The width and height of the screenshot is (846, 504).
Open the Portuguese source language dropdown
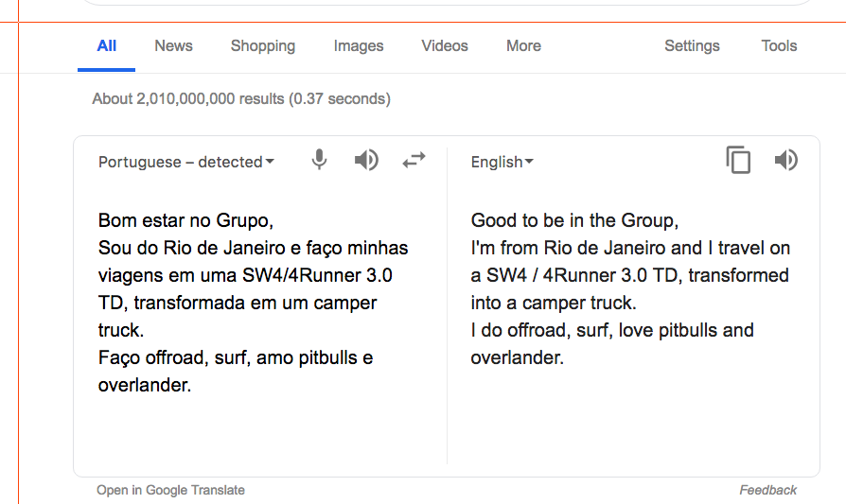(x=186, y=162)
